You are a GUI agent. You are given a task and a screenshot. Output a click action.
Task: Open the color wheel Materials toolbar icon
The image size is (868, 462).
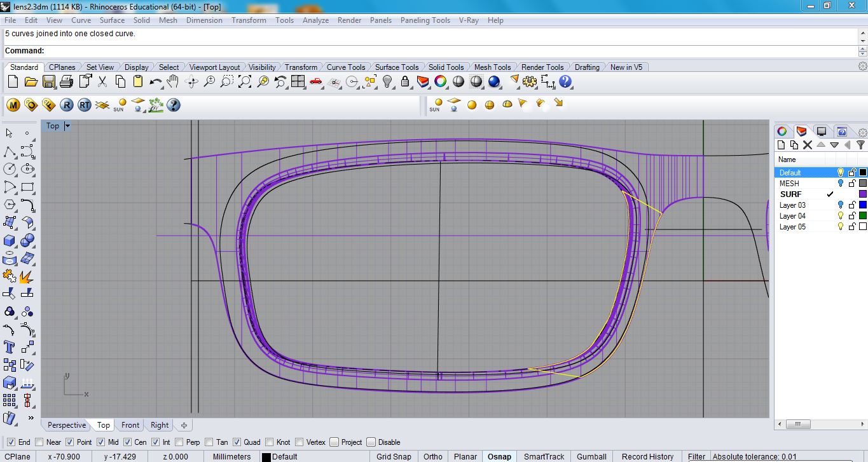pyautogui.click(x=440, y=81)
